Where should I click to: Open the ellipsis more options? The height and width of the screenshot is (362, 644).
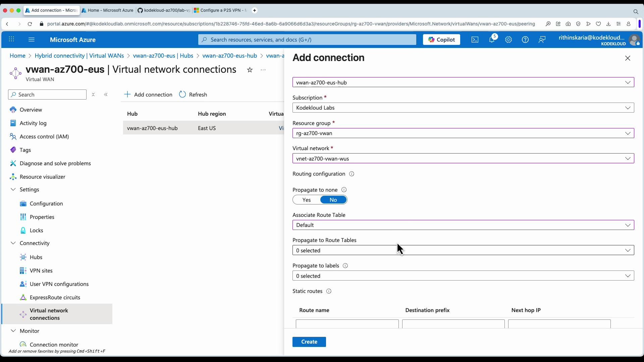click(x=263, y=70)
